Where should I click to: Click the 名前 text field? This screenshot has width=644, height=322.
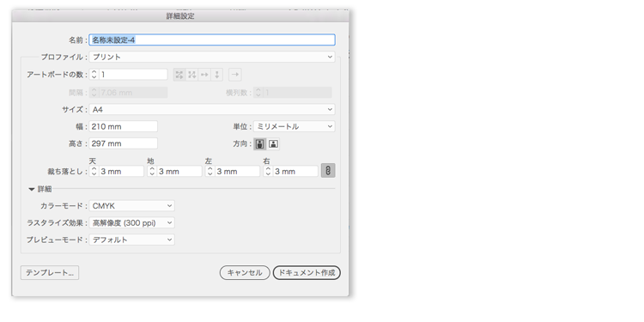[x=212, y=39]
